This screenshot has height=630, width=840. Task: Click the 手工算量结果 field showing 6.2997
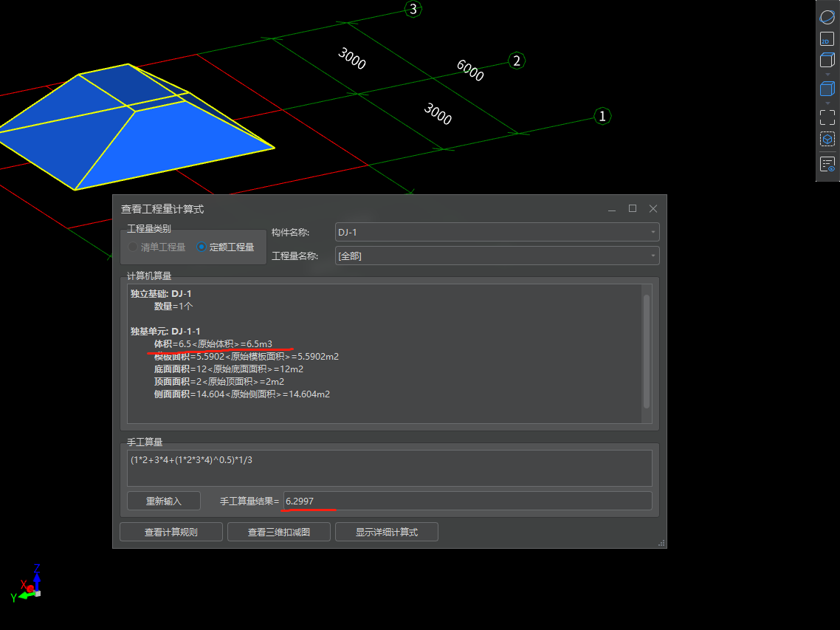click(468, 501)
